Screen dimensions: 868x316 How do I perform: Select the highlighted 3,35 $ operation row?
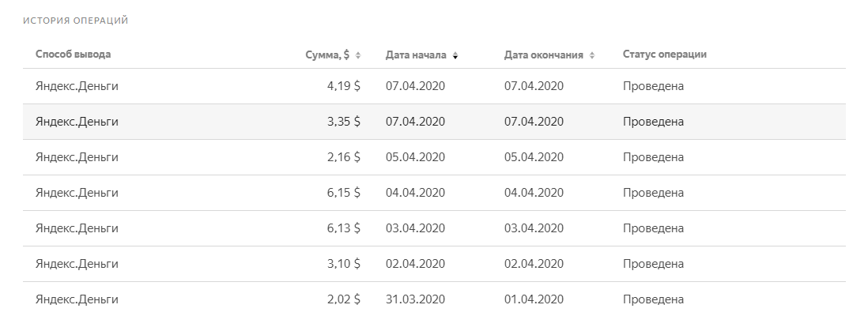pyautogui.click(x=434, y=122)
